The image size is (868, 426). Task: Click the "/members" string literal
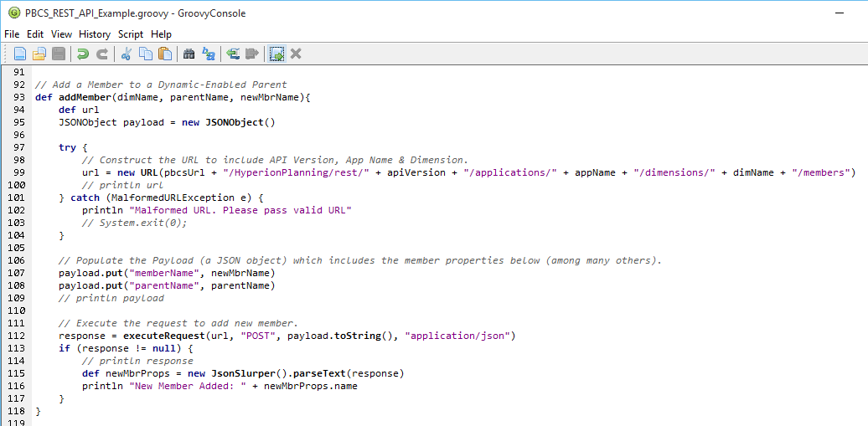pyautogui.click(x=820, y=172)
